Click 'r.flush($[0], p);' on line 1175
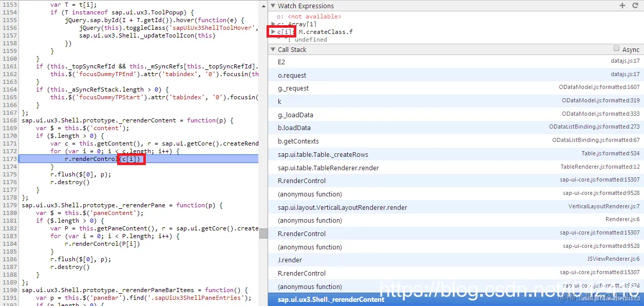This screenshot has width=644, height=306. (x=81, y=174)
